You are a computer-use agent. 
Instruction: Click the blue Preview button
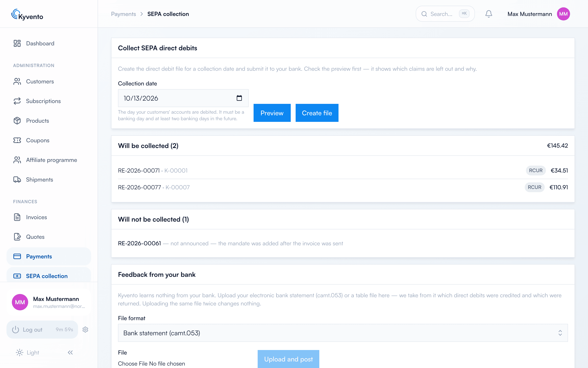click(x=272, y=113)
